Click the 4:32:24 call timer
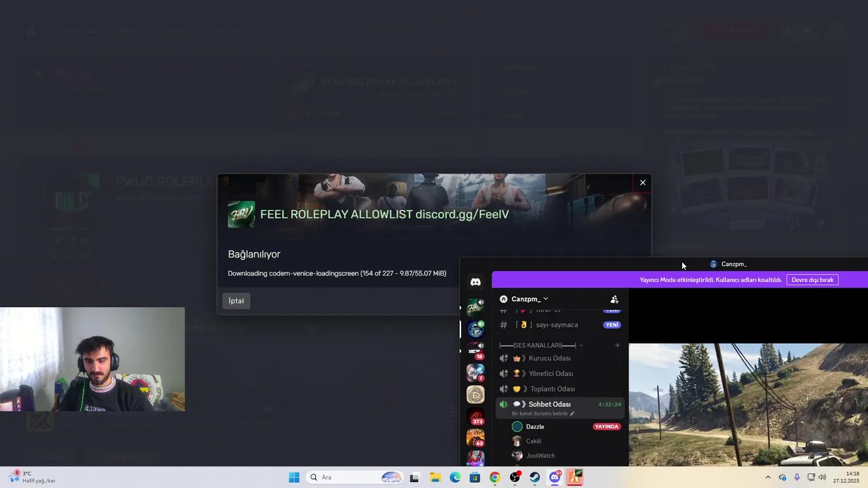This screenshot has height=488, width=868. point(610,405)
